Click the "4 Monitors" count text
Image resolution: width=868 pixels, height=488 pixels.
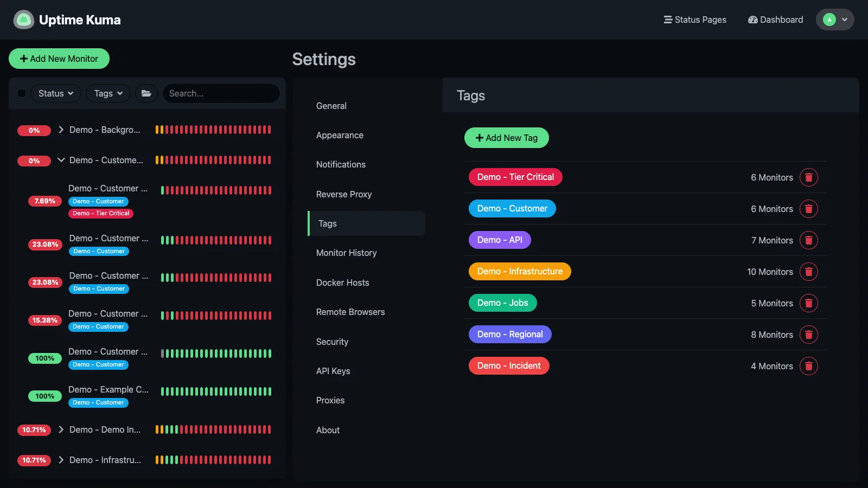pyautogui.click(x=772, y=366)
